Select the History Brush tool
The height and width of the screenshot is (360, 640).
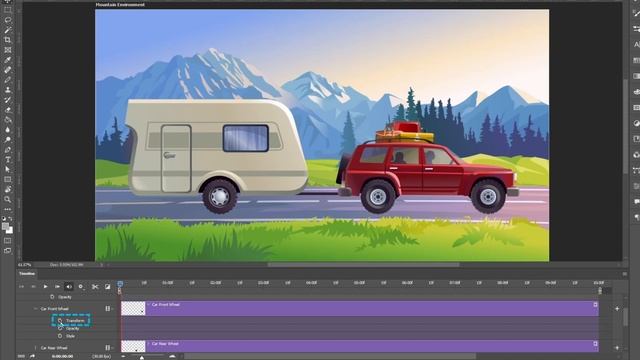(x=7, y=100)
